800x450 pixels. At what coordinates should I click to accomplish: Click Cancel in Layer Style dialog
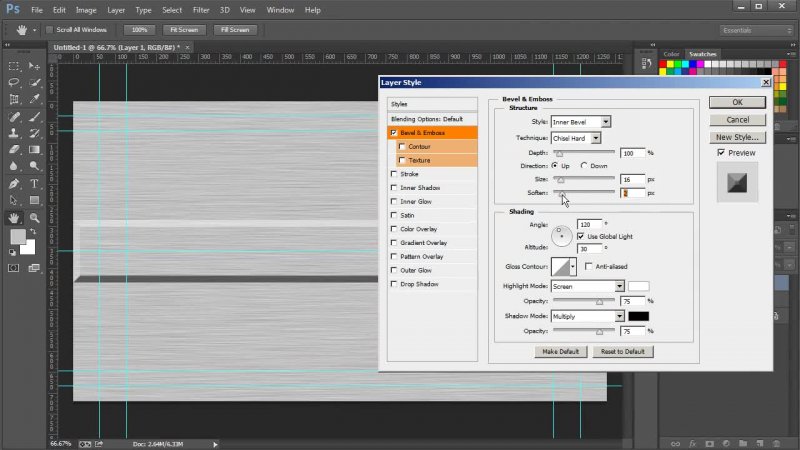point(737,119)
